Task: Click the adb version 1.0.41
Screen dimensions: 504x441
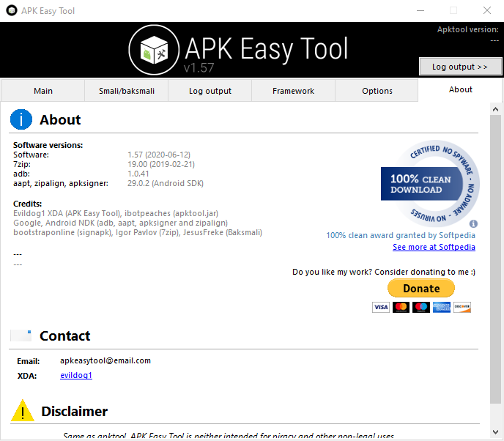Action: [138, 174]
